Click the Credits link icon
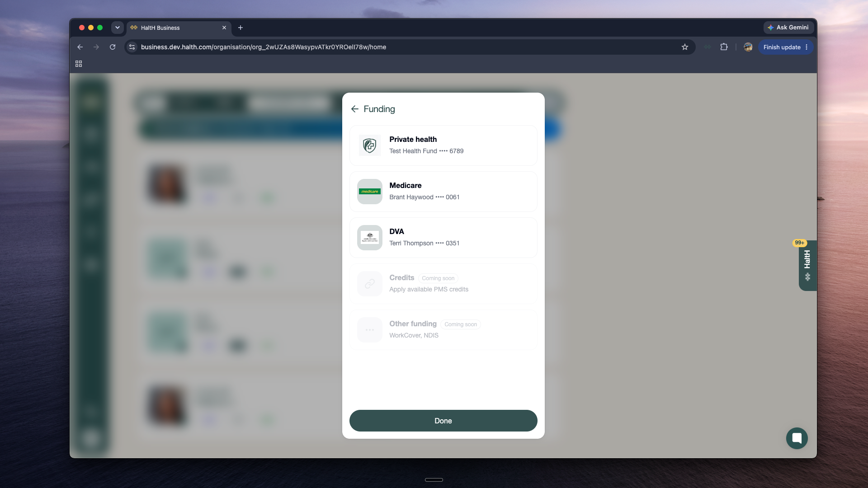This screenshot has width=868, height=488. click(370, 284)
